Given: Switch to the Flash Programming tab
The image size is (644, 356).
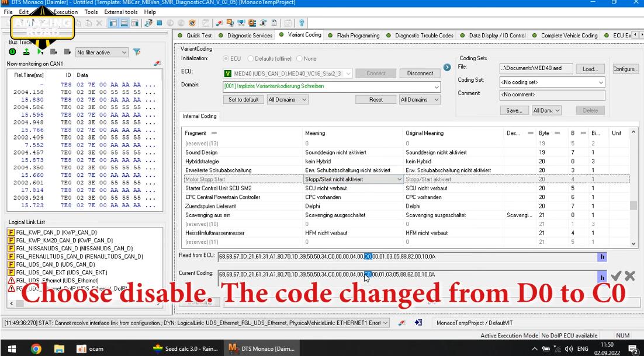Looking at the screenshot, I should pos(355,35).
